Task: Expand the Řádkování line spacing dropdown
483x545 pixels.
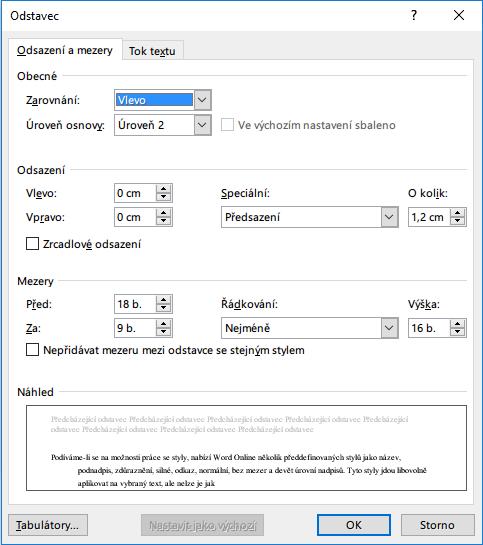Action: (389, 328)
